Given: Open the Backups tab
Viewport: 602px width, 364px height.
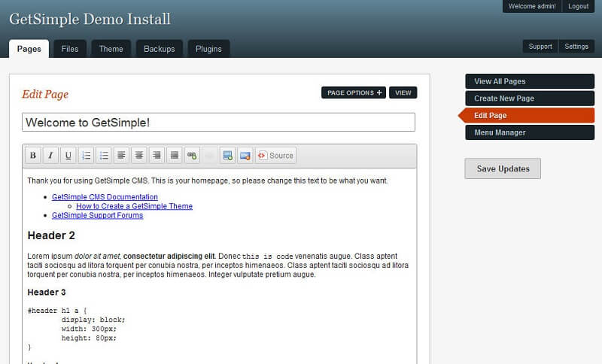Looking at the screenshot, I should click(160, 49).
